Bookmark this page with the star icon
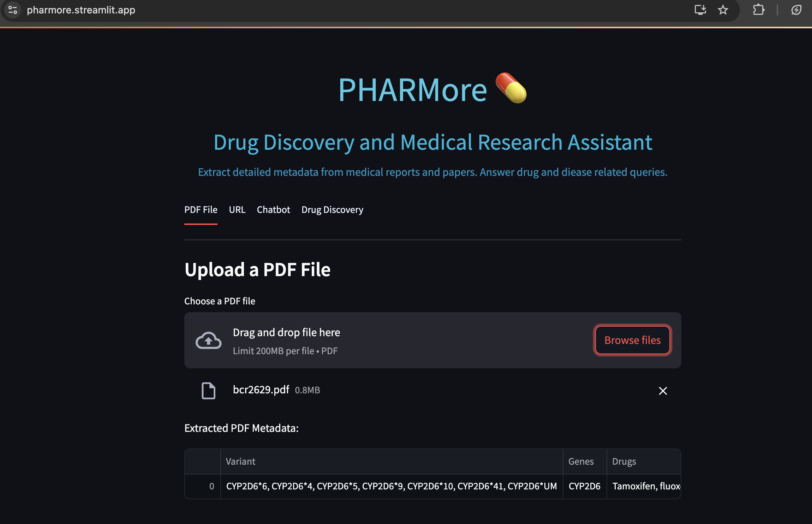The width and height of the screenshot is (812, 524). [x=723, y=10]
